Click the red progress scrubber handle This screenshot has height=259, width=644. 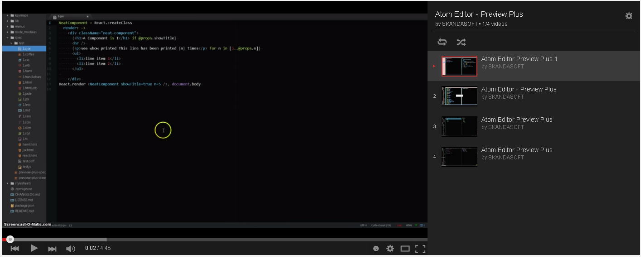10,240
